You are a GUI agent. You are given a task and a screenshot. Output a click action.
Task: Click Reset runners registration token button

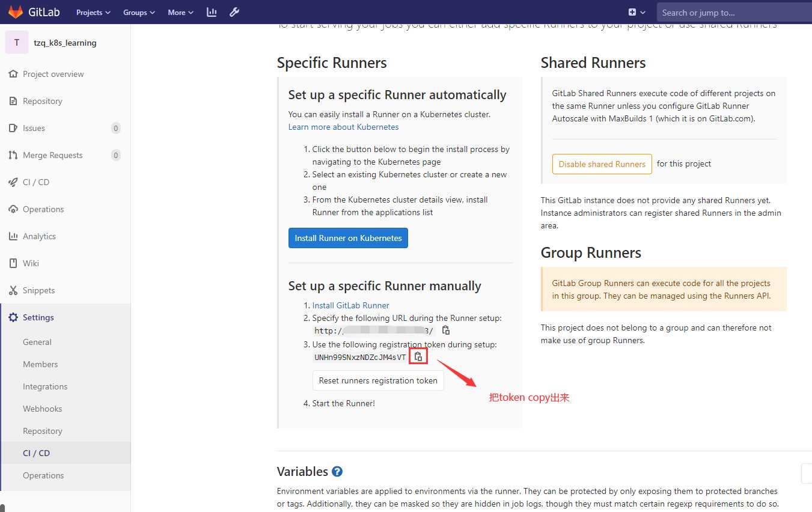pyautogui.click(x=378, y=380)
